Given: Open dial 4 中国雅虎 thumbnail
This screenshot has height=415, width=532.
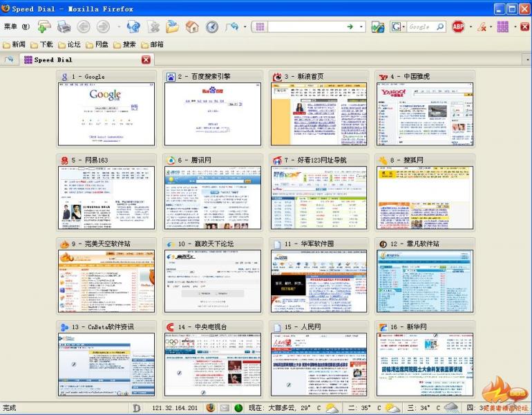Looking at the screenshot, I should click(425, 114).
